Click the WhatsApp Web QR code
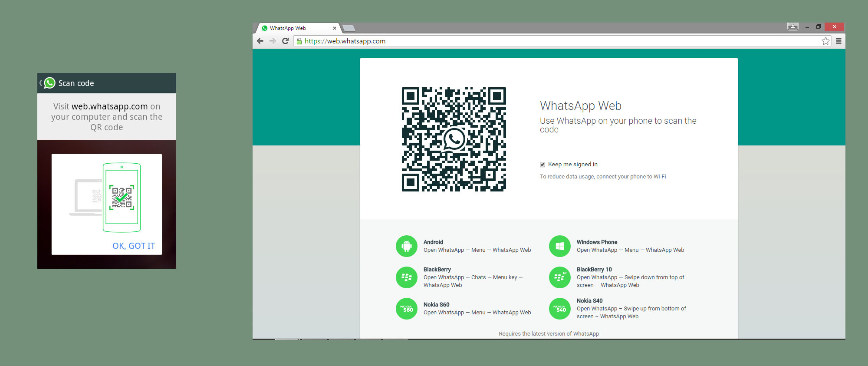This screenshot has width=868, height=366. tap(454, 139)
